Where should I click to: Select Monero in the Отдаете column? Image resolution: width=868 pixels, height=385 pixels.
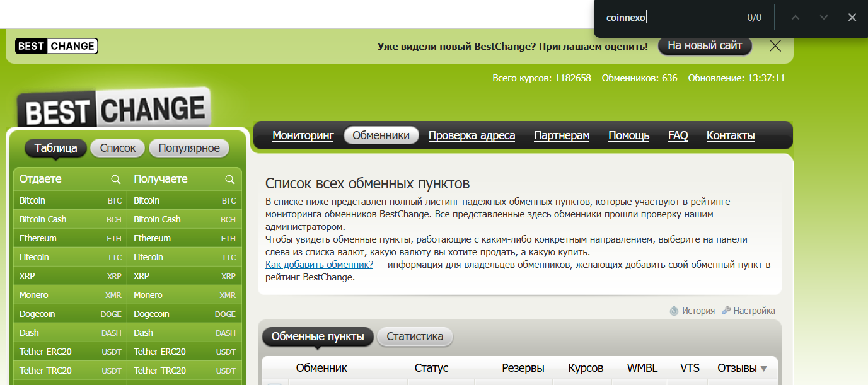tap(70, 295)
